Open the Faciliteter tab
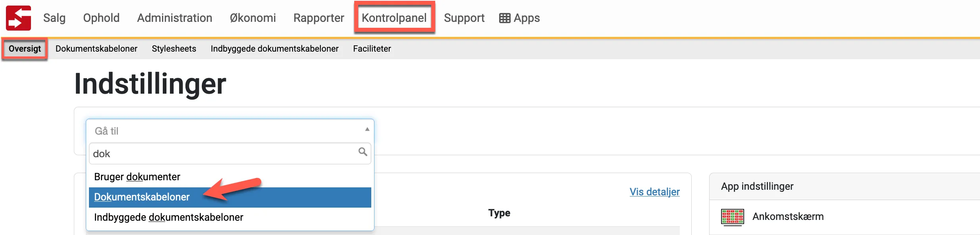Screen dimensions: 980x235 point(372,48)
